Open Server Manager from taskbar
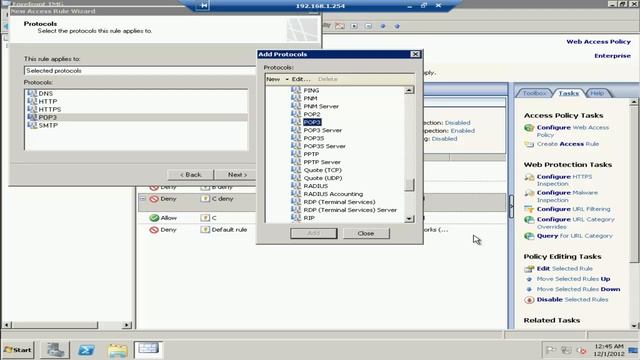Screen dimensions: 640x360 click(x=55, y=350)
